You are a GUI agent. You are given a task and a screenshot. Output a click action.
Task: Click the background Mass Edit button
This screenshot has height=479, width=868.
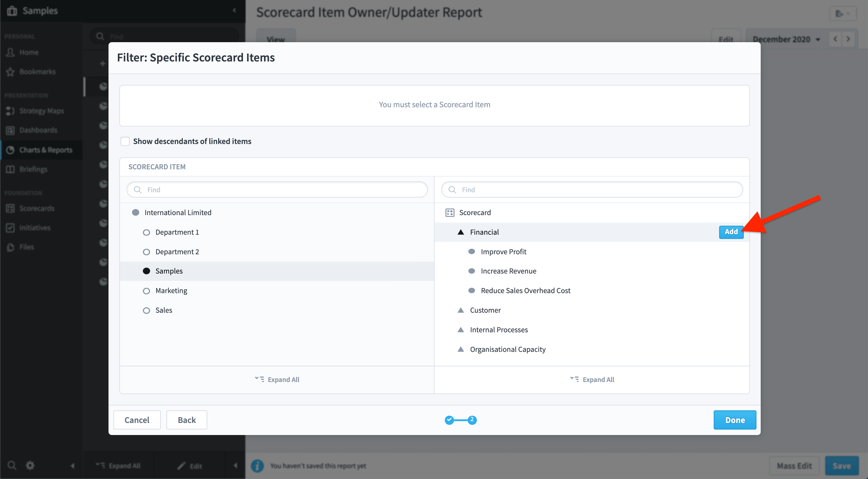(x=794, y=465)
